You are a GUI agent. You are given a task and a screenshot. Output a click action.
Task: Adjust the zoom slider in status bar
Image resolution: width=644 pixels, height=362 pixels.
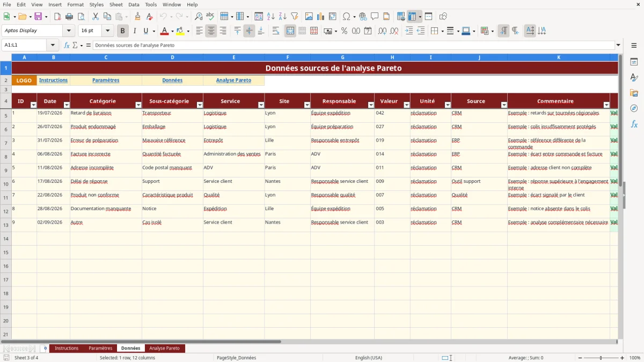coord(601,358)
